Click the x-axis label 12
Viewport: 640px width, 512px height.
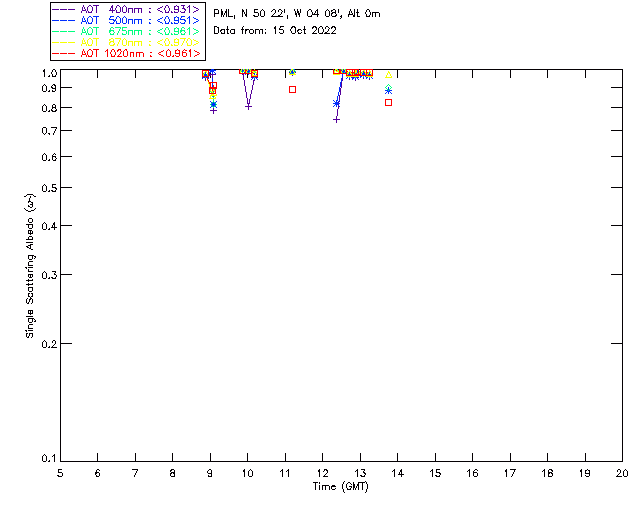(x=322, y=473)
